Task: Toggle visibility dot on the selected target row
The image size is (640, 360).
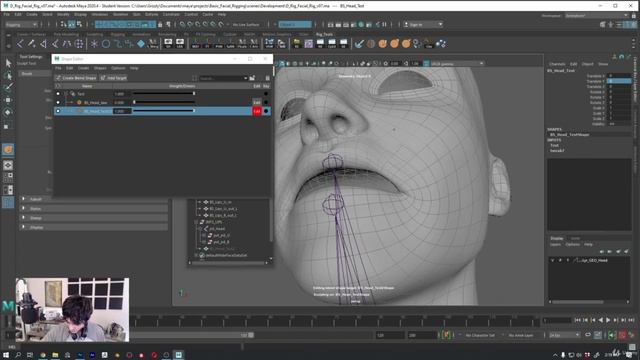Action: tap(58, 111)
